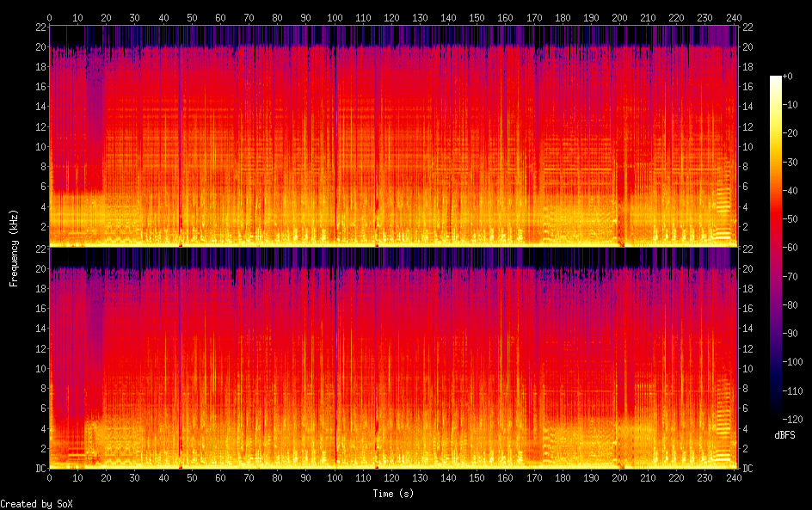
Task: Click the 100 second tick on the top time axis
Action: [335, 17]
